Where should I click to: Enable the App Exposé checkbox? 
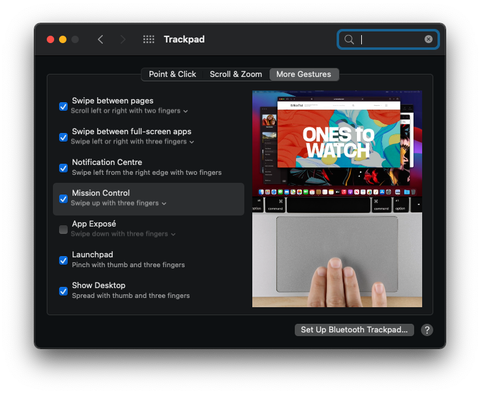tap(63, 229)
